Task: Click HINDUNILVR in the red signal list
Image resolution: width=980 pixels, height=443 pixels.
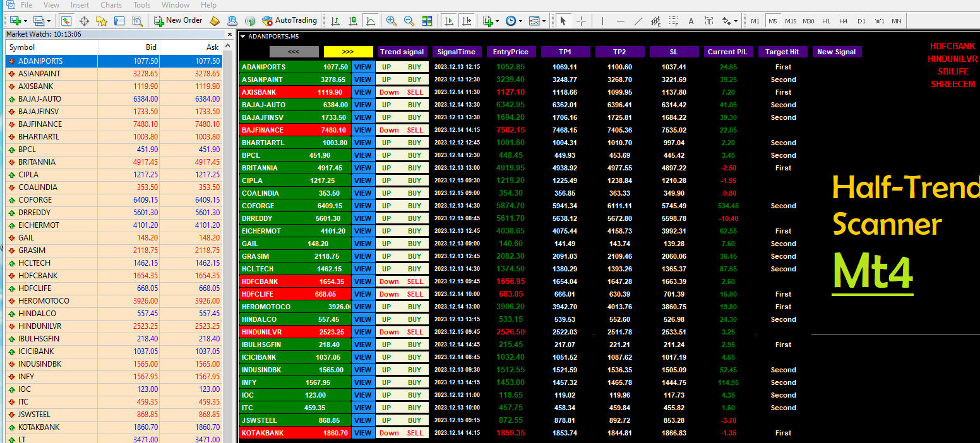Action: (952, 59)
